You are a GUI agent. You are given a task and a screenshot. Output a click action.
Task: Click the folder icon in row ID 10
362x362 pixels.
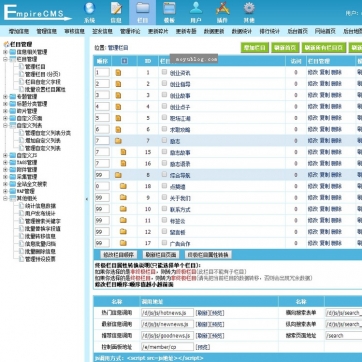click(x=123, y=209)
